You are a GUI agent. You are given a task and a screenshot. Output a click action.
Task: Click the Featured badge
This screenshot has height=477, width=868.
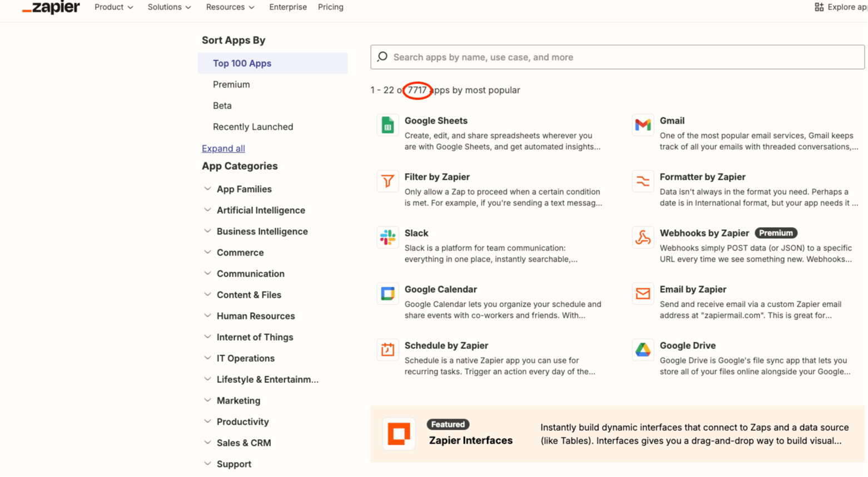(x=448, y=424)
